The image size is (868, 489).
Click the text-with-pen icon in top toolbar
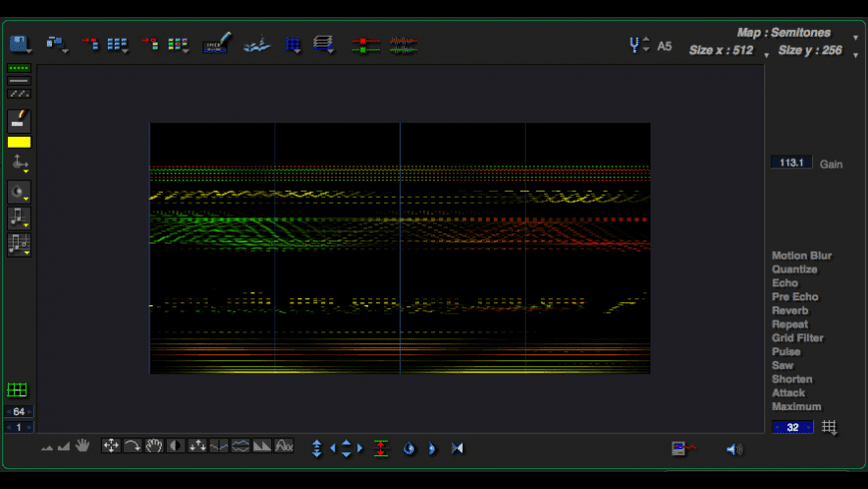(x=217, y=44)
